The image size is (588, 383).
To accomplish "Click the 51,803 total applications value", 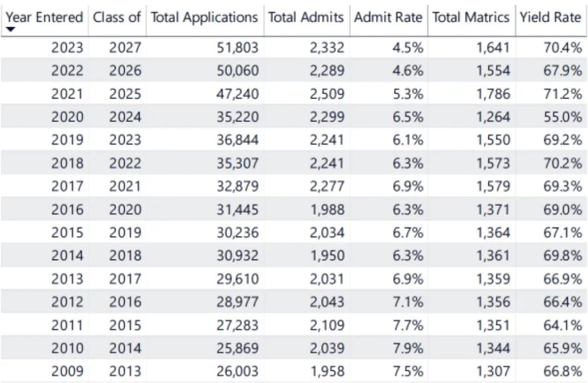I will pyautogui.click(x=237, y=47).
